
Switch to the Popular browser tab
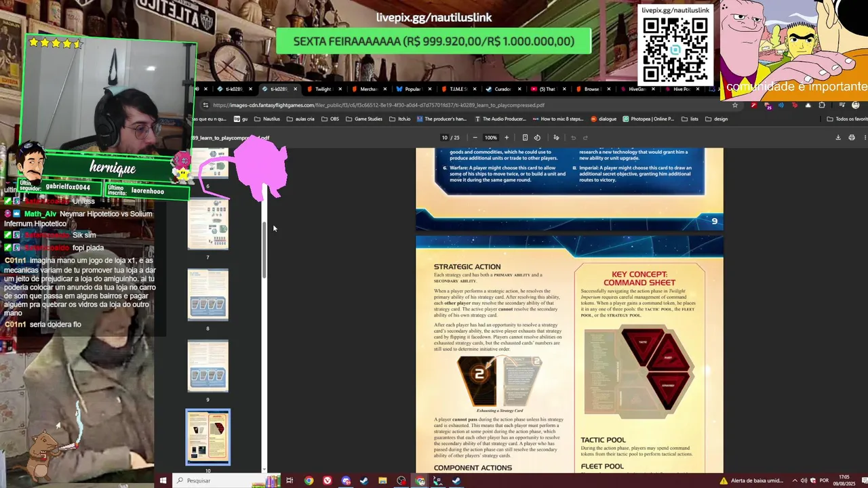coord(413,89)
